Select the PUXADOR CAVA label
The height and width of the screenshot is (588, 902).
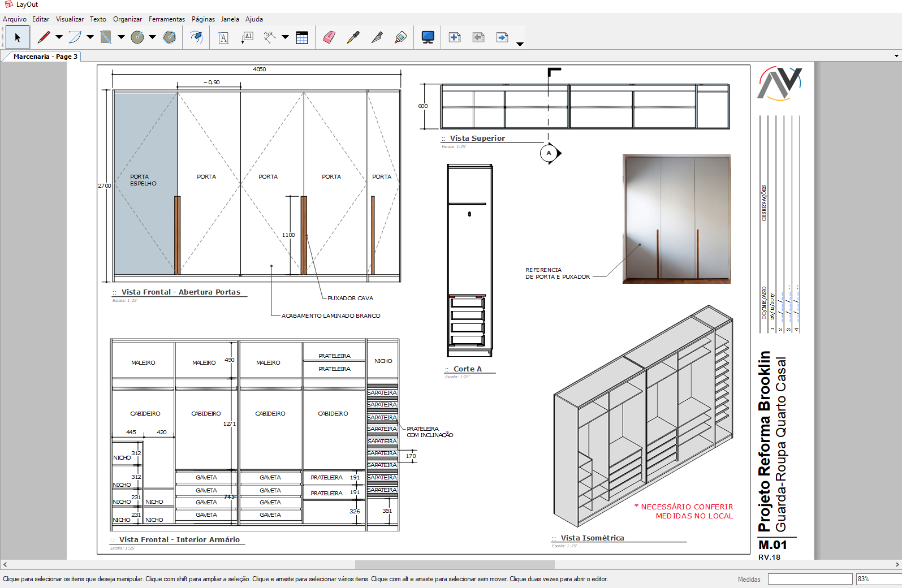pos(350,298)
